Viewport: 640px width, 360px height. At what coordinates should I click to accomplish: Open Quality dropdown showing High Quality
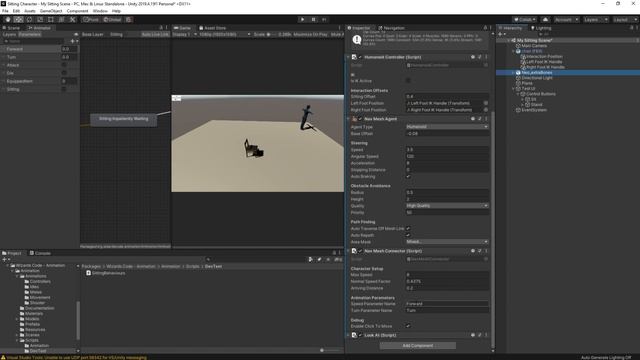(447, 206)
